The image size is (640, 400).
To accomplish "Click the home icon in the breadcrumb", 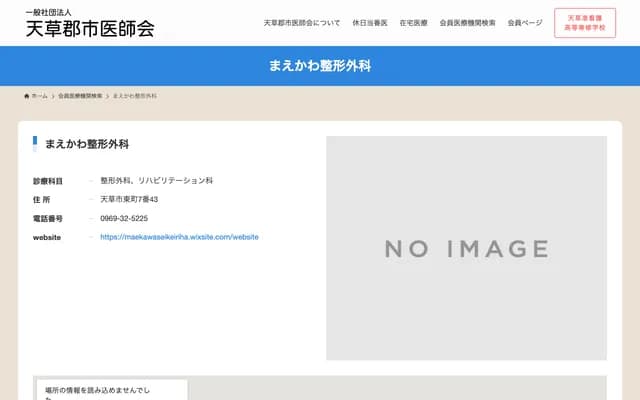I will pos(27,96).
